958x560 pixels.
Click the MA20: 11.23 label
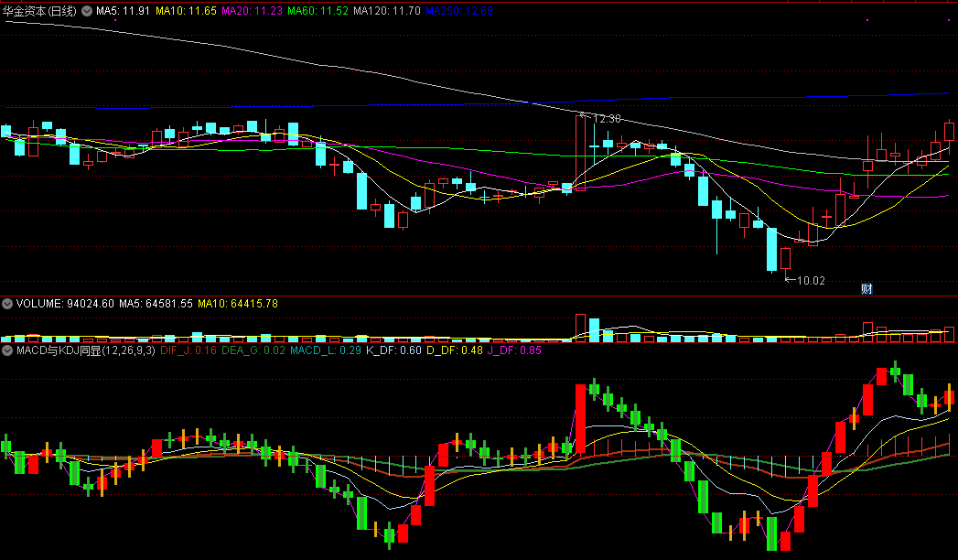tap(252, 11)
